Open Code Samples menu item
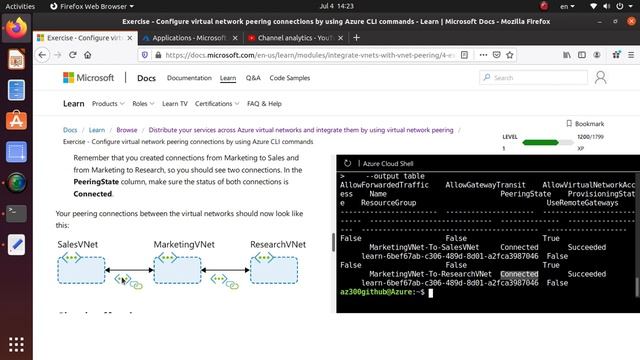This screenshot has width=640, height=360. click(x=289, y=78)
